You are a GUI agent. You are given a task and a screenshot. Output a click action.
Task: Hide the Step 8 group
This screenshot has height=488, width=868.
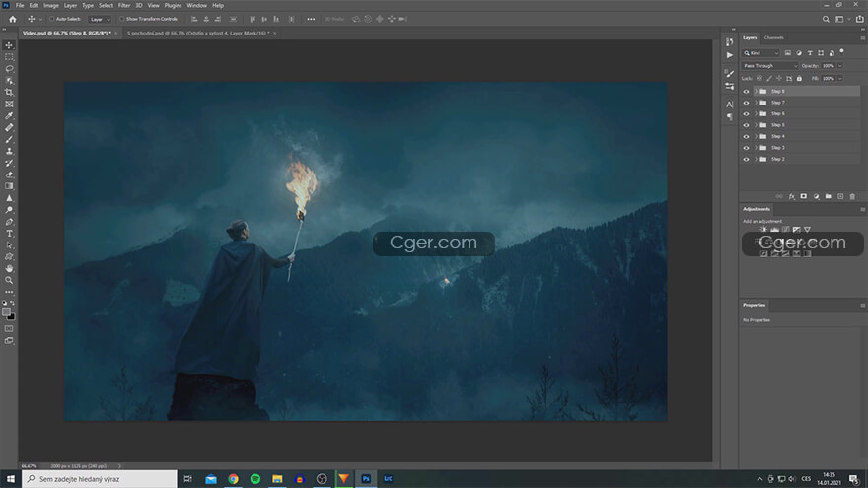(x=747, y=92)
